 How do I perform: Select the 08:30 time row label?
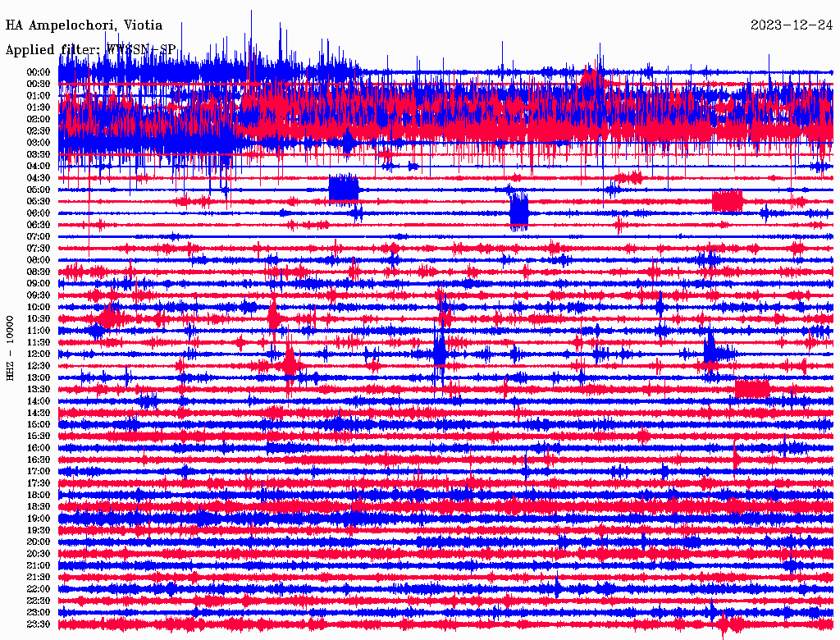pos(39,272)
